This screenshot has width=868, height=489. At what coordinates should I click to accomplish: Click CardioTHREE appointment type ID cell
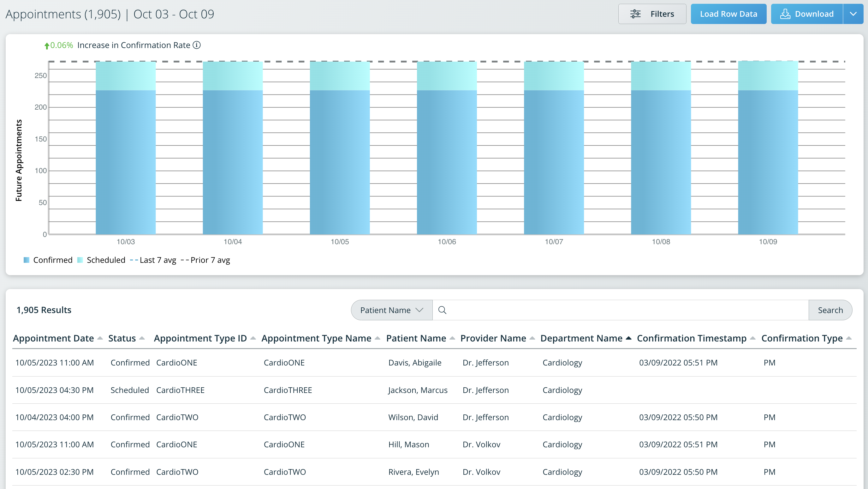[x=180, y=390]
